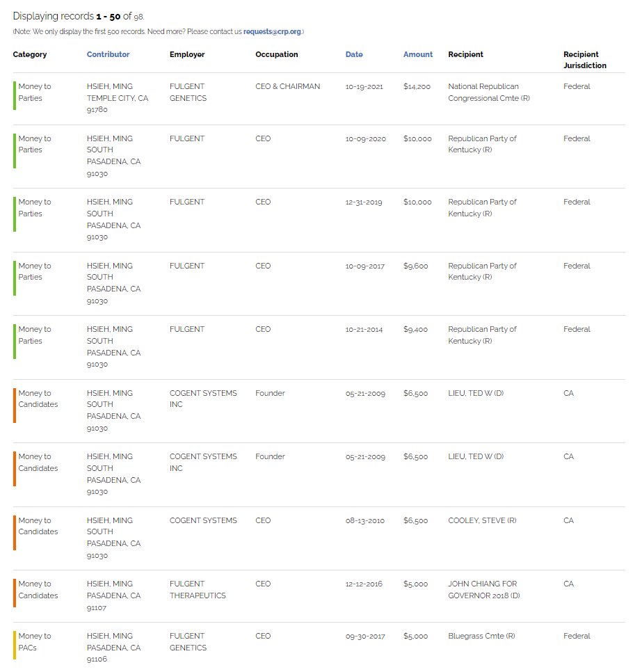Click the Occupation column header
642x672 pixels.
276,54
